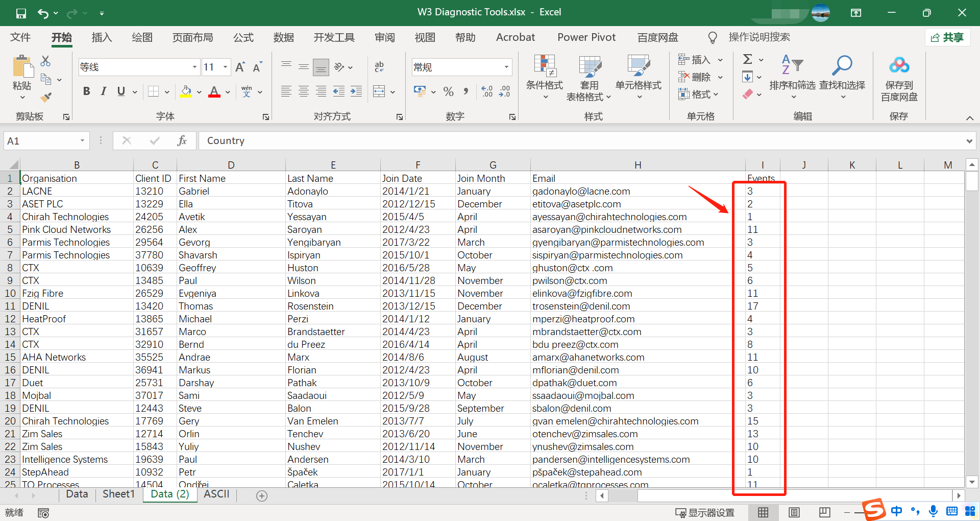This screenshot has height=521, width=980.
Task: Cut selection with the scissors icon
Action: point(45,61)
